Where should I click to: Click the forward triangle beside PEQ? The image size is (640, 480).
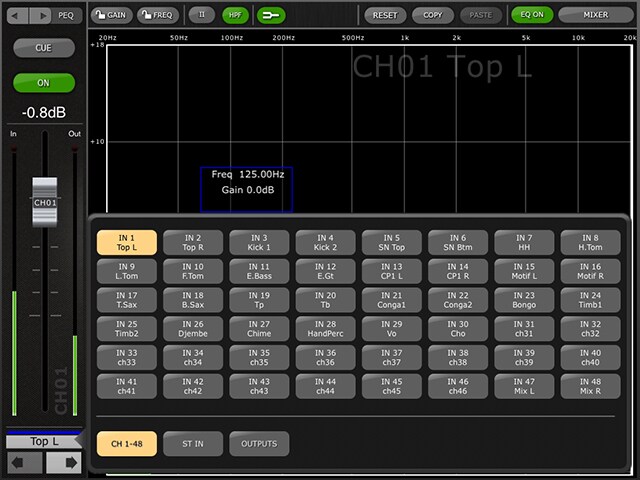[x=40, y=15]
